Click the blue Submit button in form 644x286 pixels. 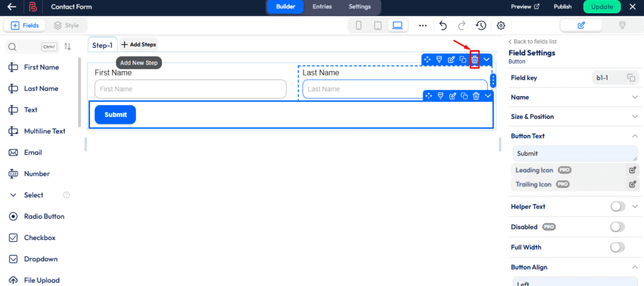(115, 114)
